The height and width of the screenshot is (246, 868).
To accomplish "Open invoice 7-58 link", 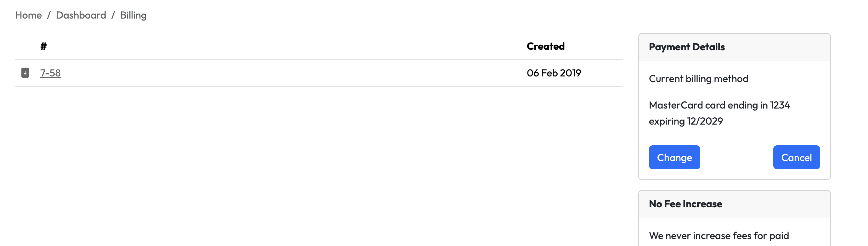I will pyautogui.click(x=50, y=73).
